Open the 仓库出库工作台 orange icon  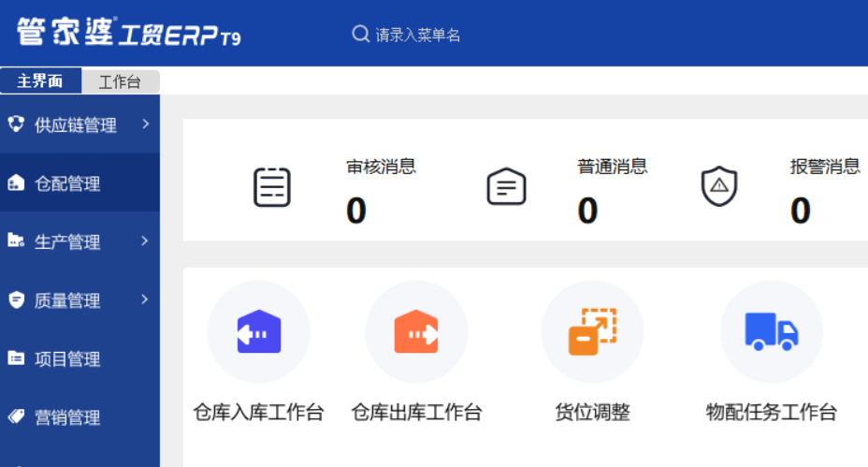(x=416, y=331)
